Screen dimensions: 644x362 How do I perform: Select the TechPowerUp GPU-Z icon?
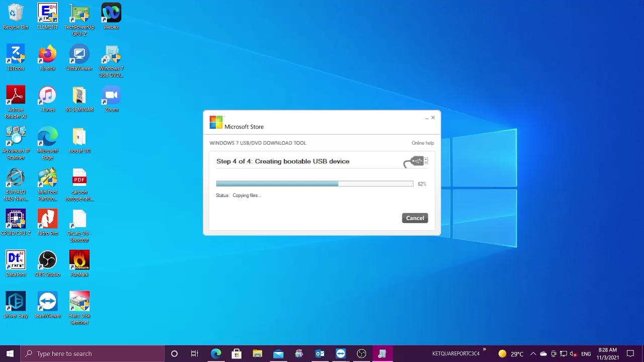[79, 20]
